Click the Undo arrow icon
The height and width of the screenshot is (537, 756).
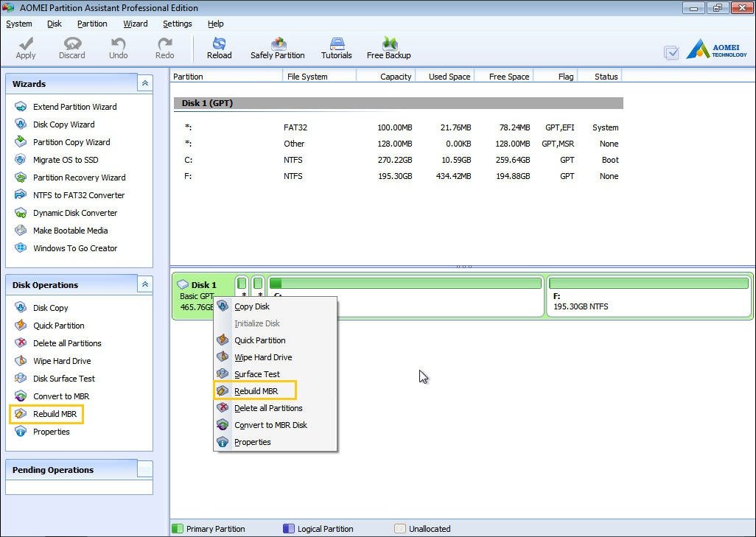(x=118, y=48)
